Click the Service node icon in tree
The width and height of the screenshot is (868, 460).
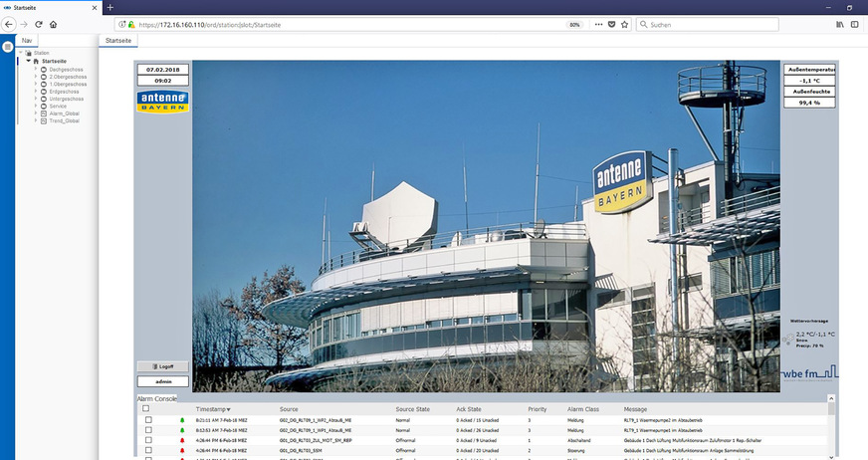(x=44, y=106)
